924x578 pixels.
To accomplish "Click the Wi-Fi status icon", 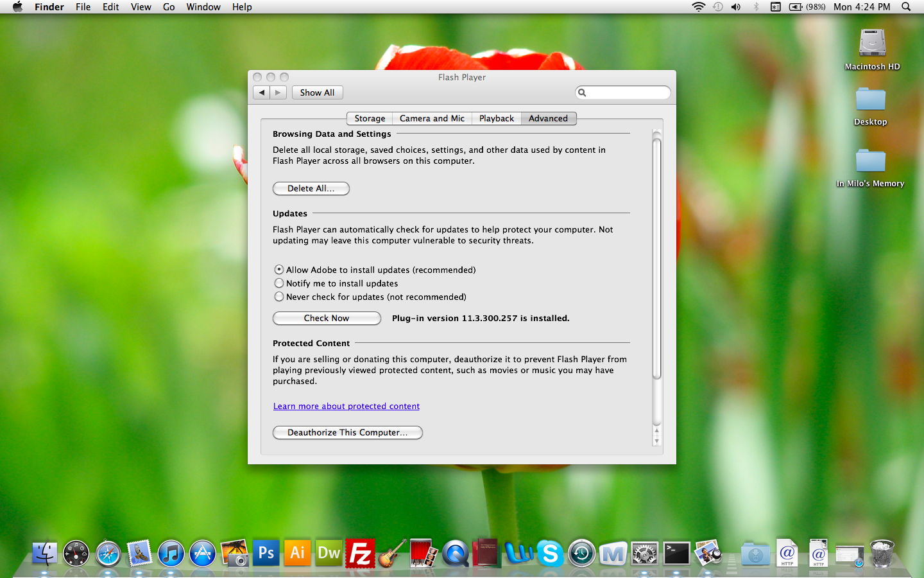I will coord(699,6).
